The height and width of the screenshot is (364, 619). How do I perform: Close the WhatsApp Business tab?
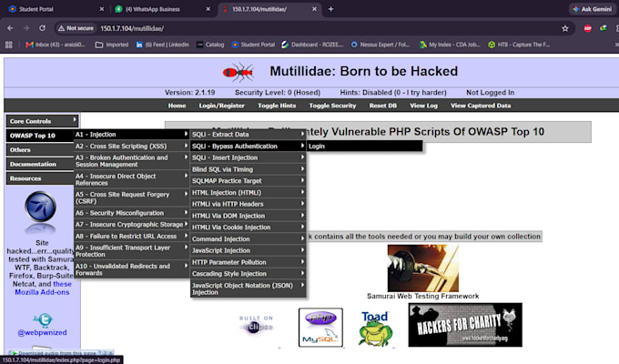(208, 9)
